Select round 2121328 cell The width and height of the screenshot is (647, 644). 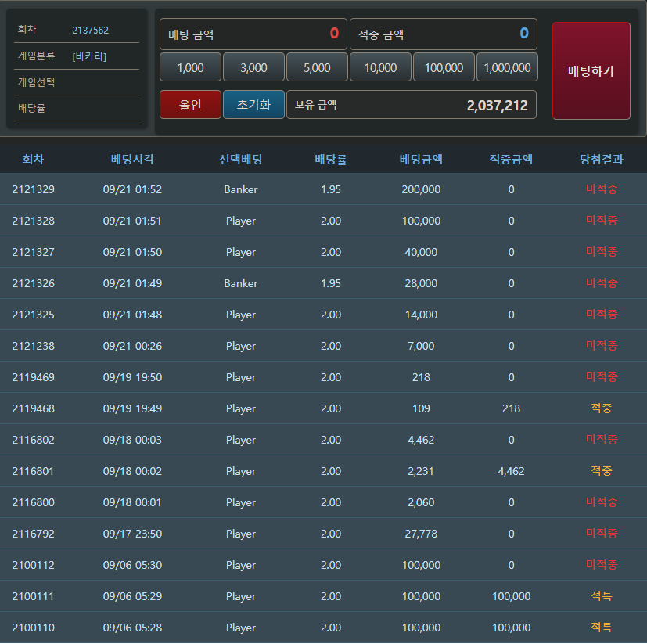[33, 221]
